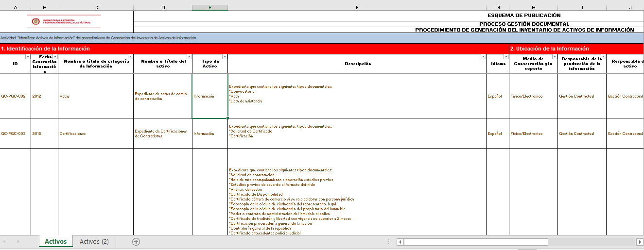
Task: Click the horizontal scrollbar right arrow
Action: 640,242
